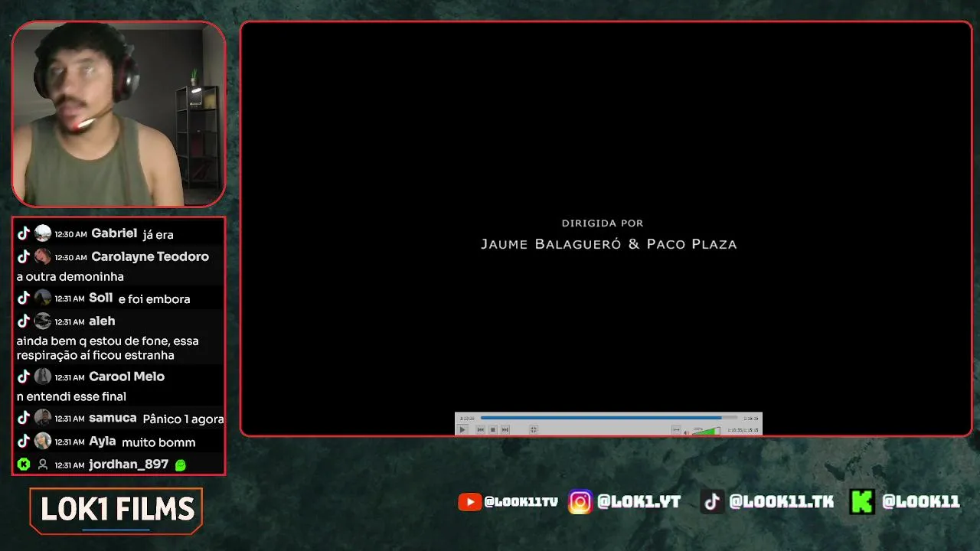Image resolution: width=980 pixels, height=551 pixels.
Task: Click the message 'muito bomm'
Action: click(158, 442)
